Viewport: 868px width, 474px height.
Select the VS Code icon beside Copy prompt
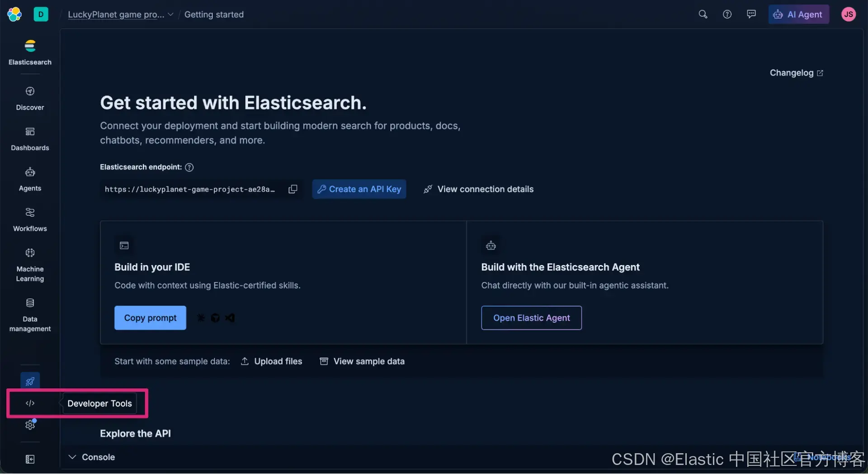(230, 318)
